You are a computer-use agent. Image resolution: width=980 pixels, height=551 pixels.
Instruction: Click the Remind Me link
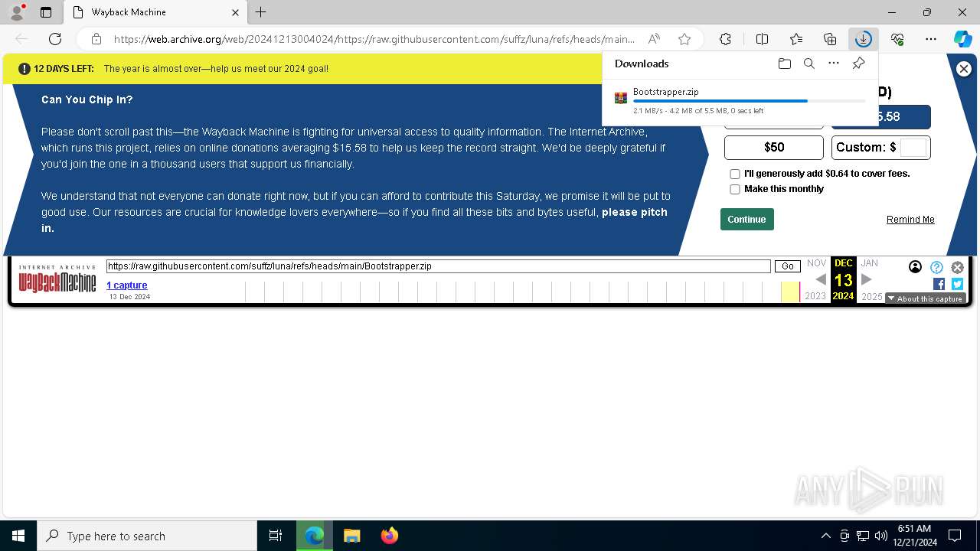pyautogui.click(x=910, y=220)
